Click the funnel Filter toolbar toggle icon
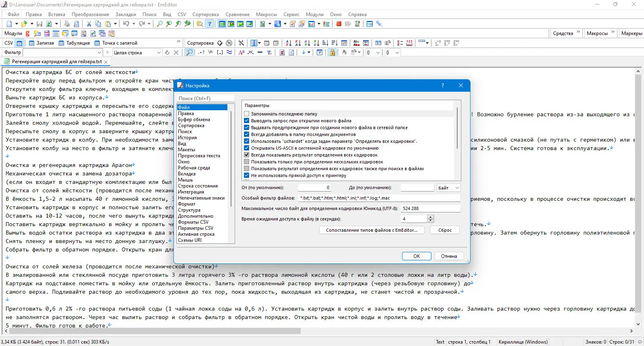 pyautogui.click(x=209, y=24)
